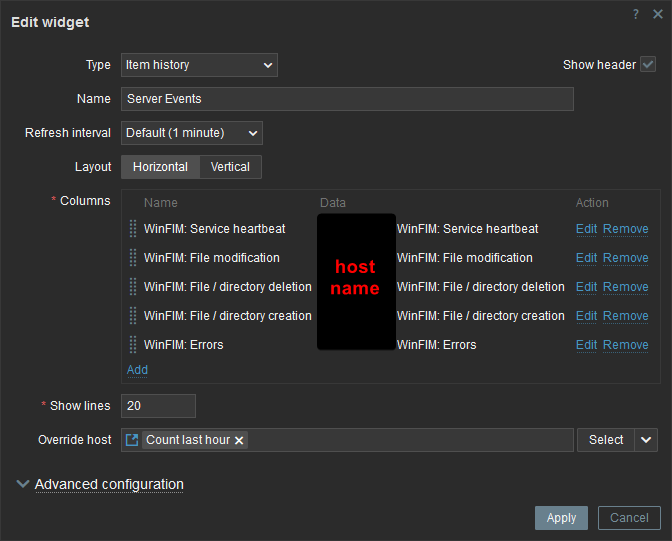
Task: Close the Edit widget dialog
Action: point(658,15)
